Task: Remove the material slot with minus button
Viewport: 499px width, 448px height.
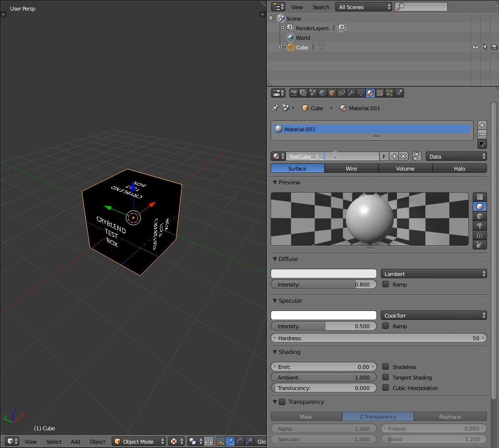Action: click(x=482, y=134)
